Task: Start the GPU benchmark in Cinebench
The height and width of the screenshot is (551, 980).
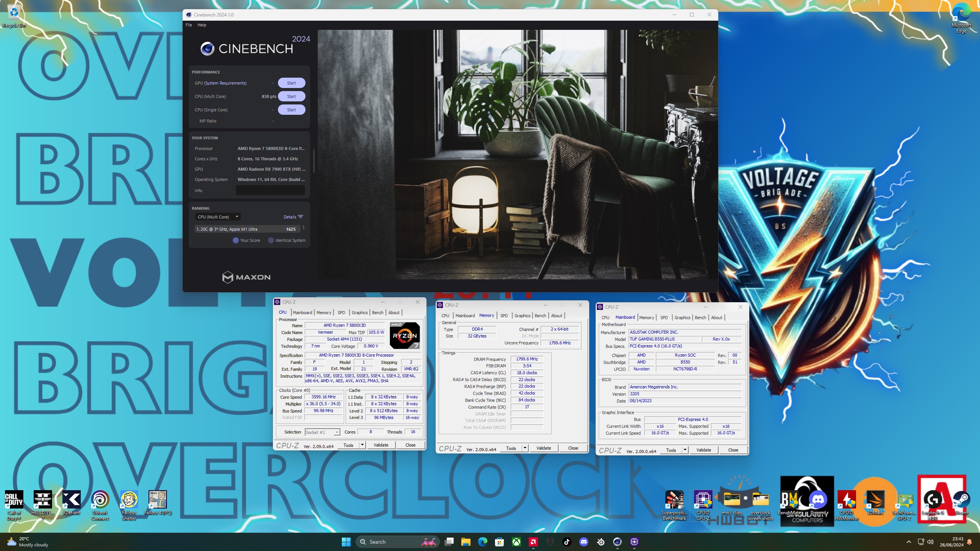Action: (x=291, y=83)
